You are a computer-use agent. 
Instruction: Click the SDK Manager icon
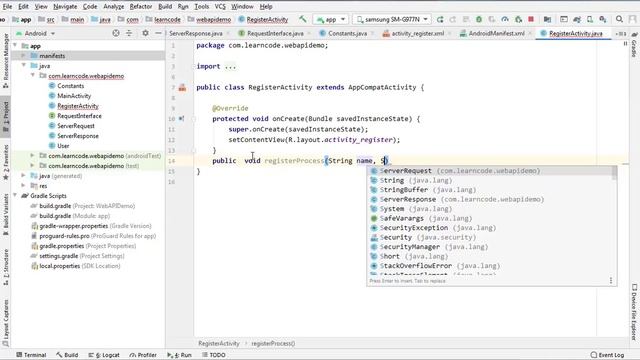pyautogui.click(x=603, y=19)
